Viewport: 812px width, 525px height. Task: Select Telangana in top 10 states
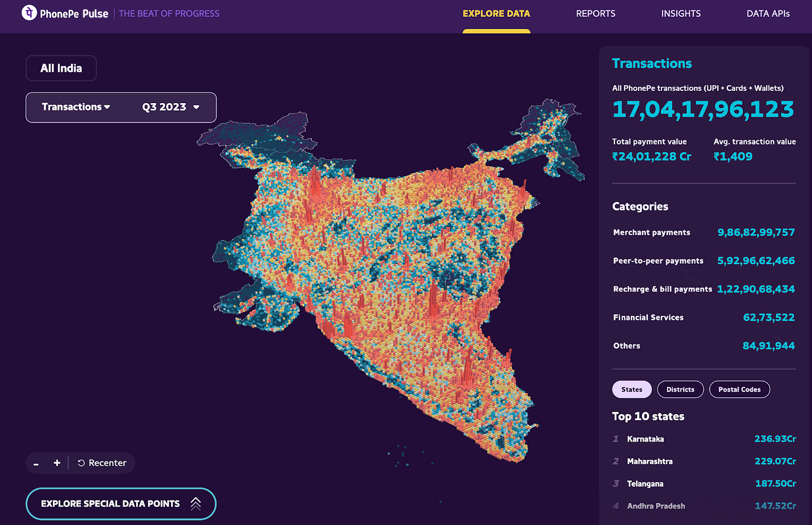tap(645, 484)
